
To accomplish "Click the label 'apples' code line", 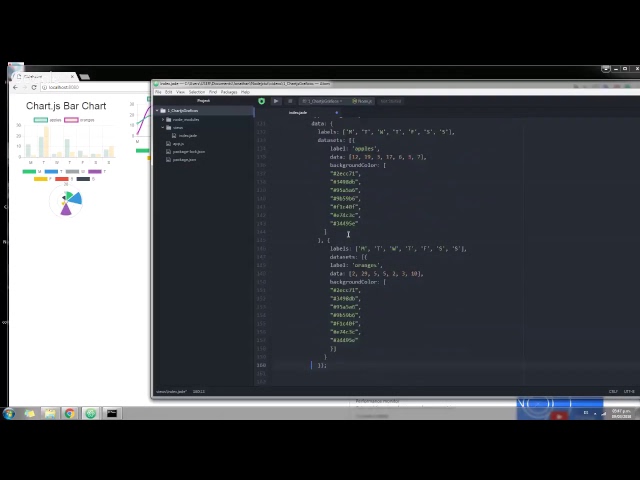I will point(355,149).
